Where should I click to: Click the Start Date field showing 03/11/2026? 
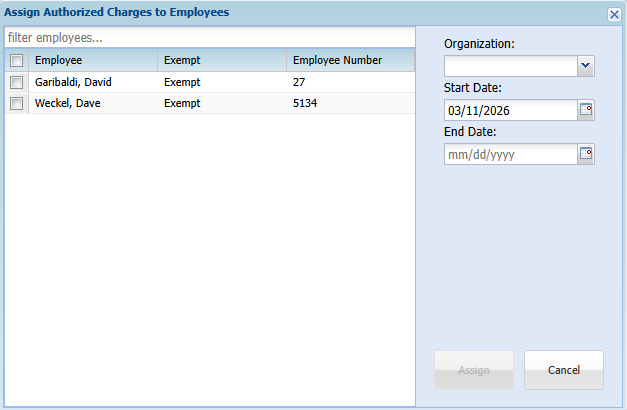(x=510, y=110)
